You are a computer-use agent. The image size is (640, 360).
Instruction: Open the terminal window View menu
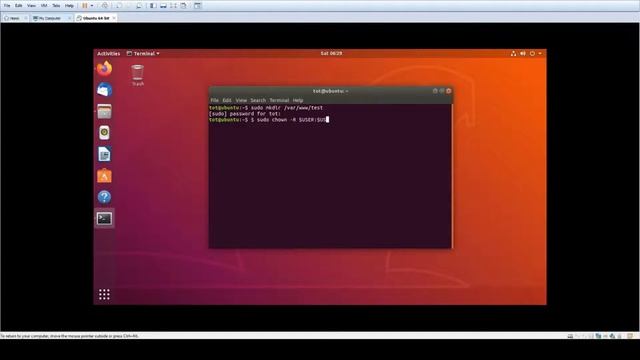(241, 100)
